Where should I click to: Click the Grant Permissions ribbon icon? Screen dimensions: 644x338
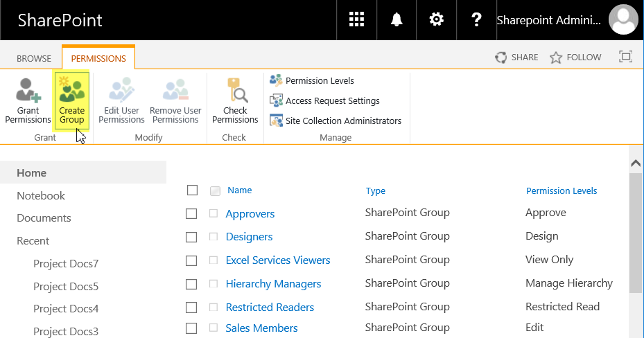pos(28,100)
